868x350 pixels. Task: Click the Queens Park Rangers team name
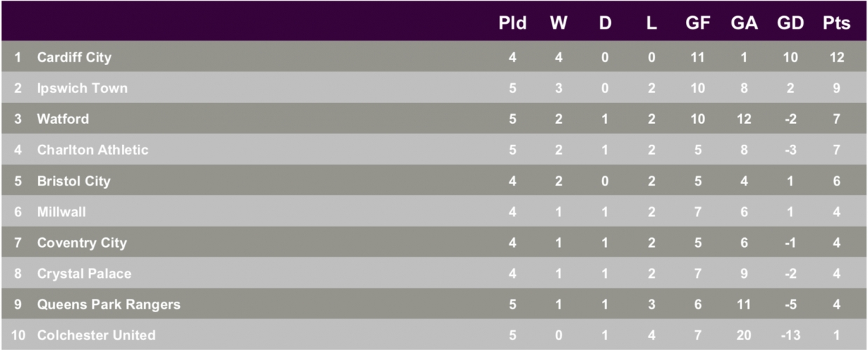pyautogui.click(x=108, y=304)
